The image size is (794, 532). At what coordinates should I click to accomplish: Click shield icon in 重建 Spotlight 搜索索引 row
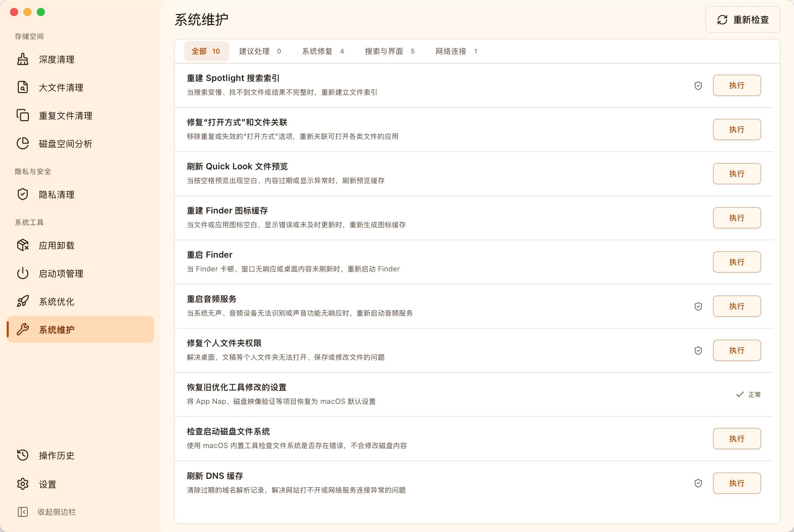(x=698, y=86)
